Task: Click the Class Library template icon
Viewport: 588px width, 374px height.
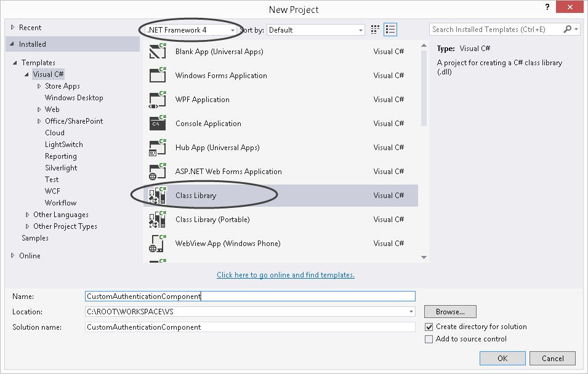Action: 158,195
